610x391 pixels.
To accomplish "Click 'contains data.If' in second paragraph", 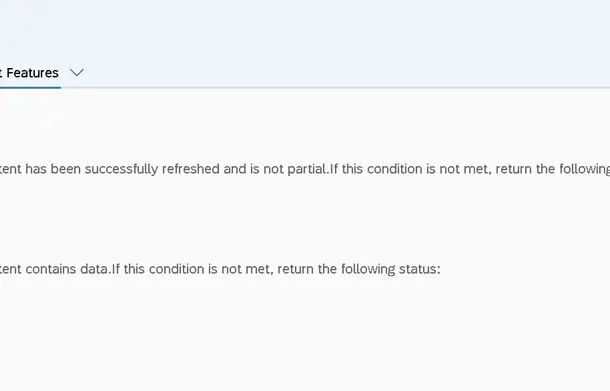I will (73, 269).
